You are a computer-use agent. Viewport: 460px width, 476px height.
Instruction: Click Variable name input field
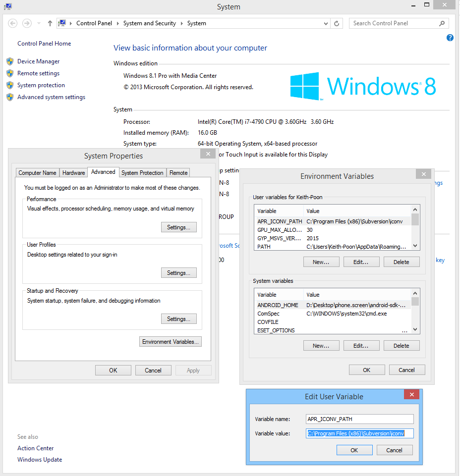[360, 419]
